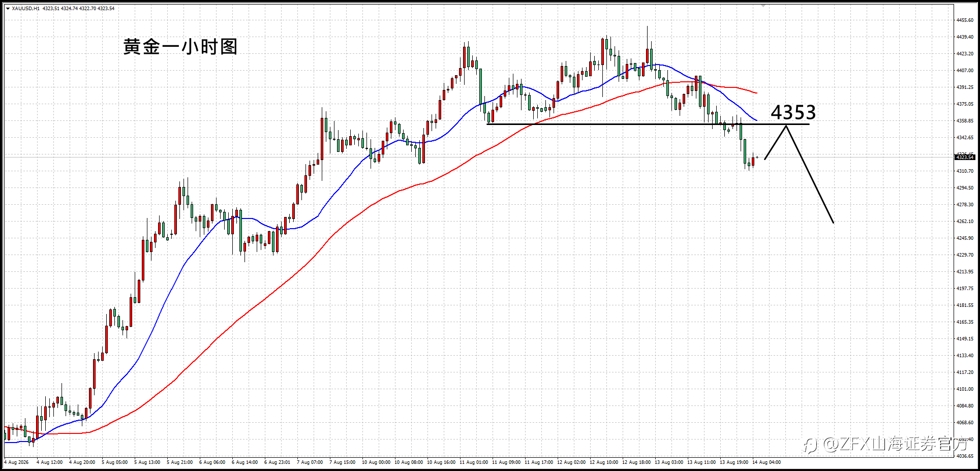This screenshot has width=980, height=471.
Task: Select the 4353 annotation label
Action: click(793, 112)
